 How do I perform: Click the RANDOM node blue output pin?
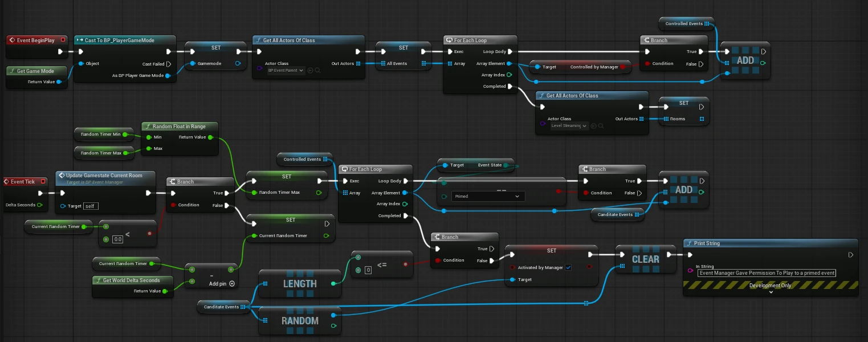334,315
